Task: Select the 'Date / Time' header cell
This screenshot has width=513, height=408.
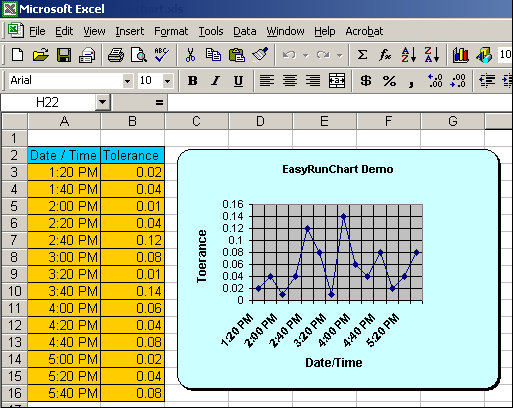Action: coord(64,155)
